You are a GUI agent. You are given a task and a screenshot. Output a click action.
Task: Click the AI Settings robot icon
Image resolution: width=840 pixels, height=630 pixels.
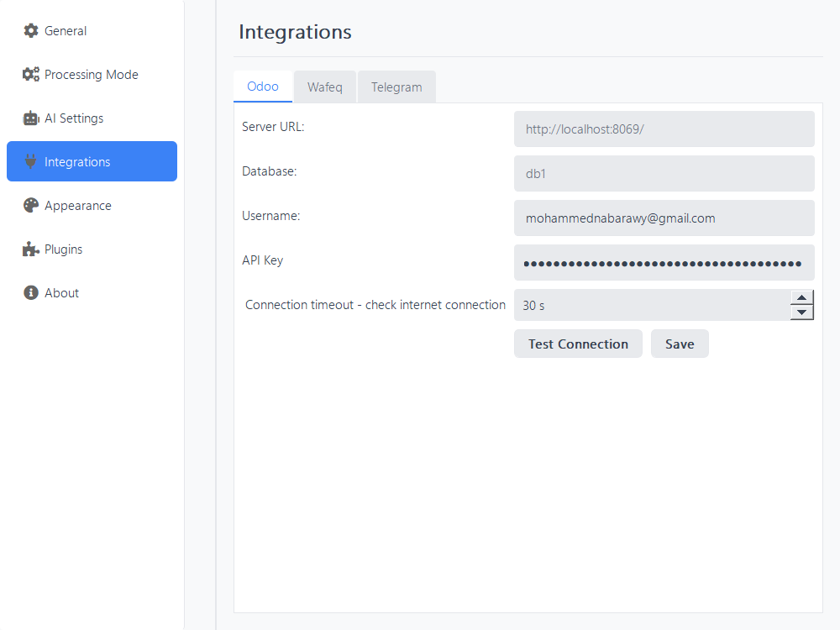tap(31, 118)
